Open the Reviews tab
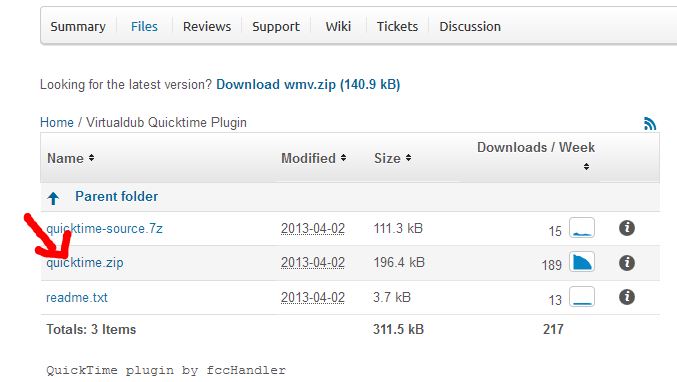This screenshot has width=677, height=382. pos(207,26)
